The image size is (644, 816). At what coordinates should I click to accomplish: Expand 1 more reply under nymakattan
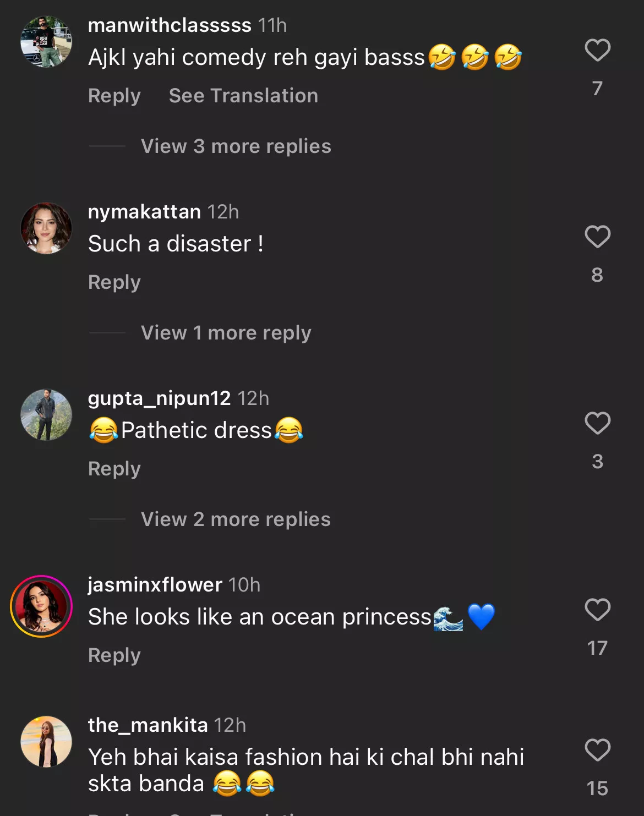(x=226, y=333)
